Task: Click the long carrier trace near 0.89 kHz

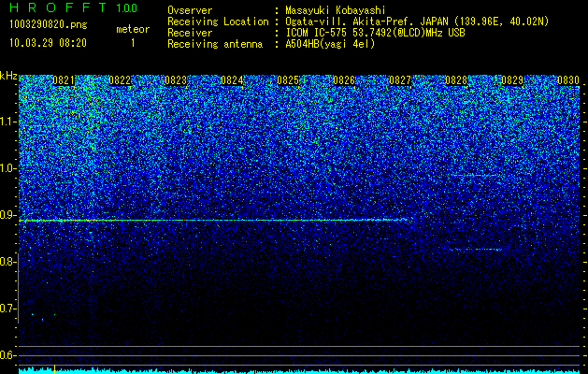Action: [214, 221]
